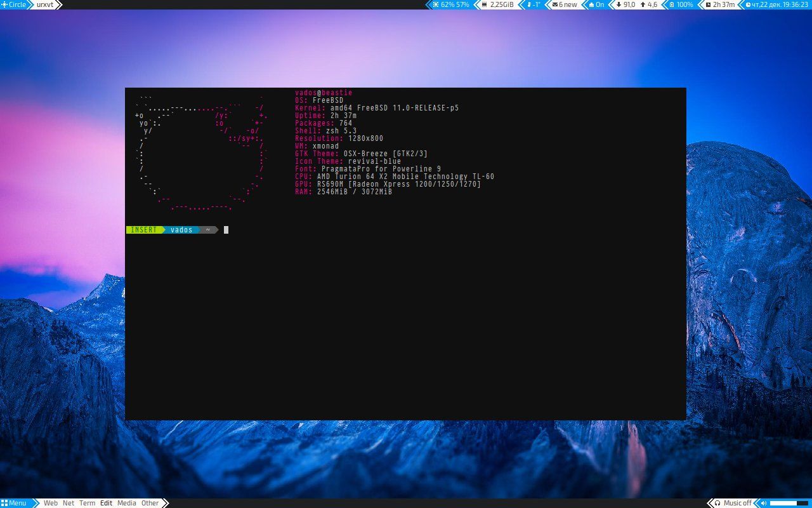Switch to the Web workspace
The height and width of the screenshot is (508, 812).
[x=51, y=503]
